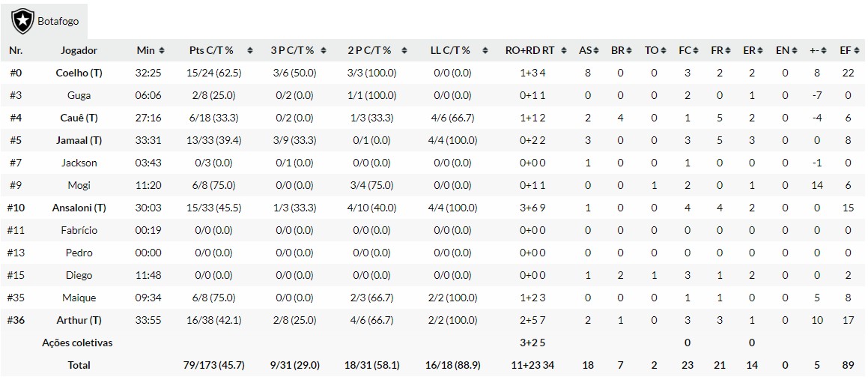The height and width of the screenshot is (383, 868).
Task: Click the RO+RD RT column header
Action: pyautogui.click(x=529, y=51)
